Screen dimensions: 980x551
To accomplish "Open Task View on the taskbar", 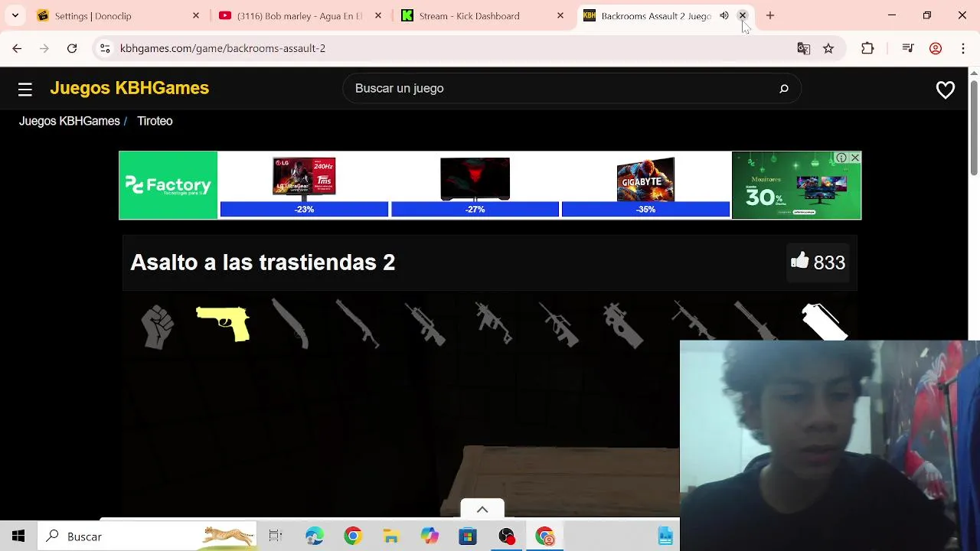I will click(x=276, y=536).
